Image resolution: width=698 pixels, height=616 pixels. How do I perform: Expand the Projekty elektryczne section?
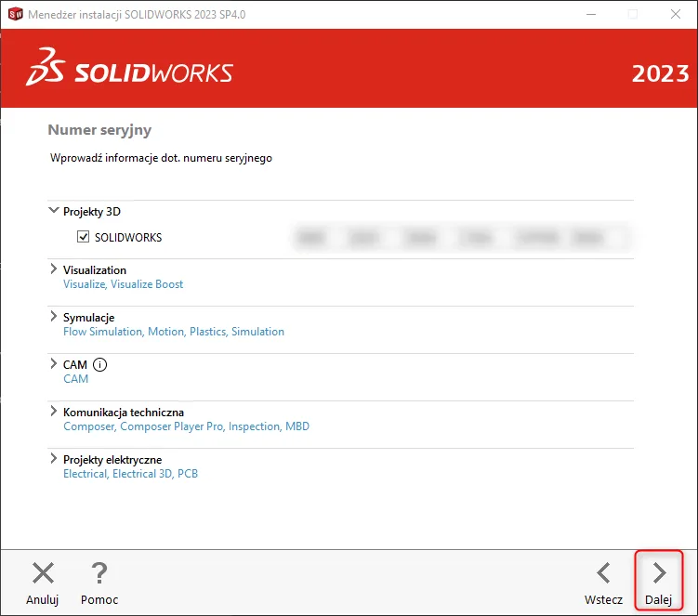pyautogui.click(x=53, y=458)
